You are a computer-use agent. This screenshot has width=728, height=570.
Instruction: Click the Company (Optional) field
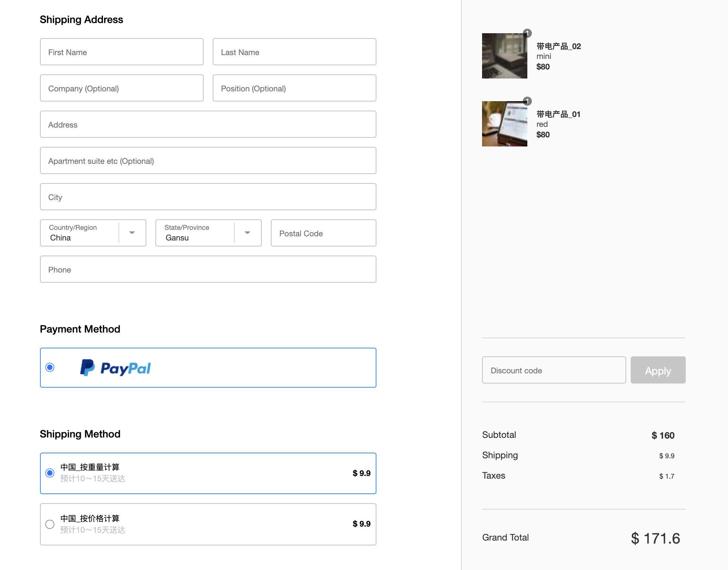[x=121, y=88]
